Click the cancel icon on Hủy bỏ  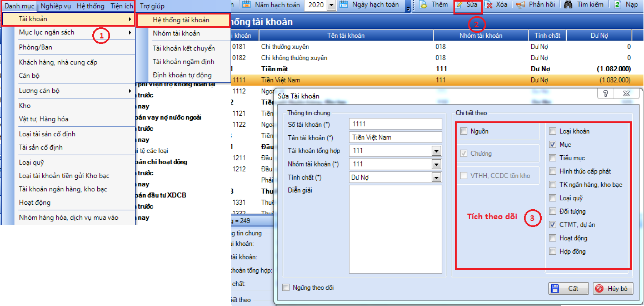click(598, 288)
